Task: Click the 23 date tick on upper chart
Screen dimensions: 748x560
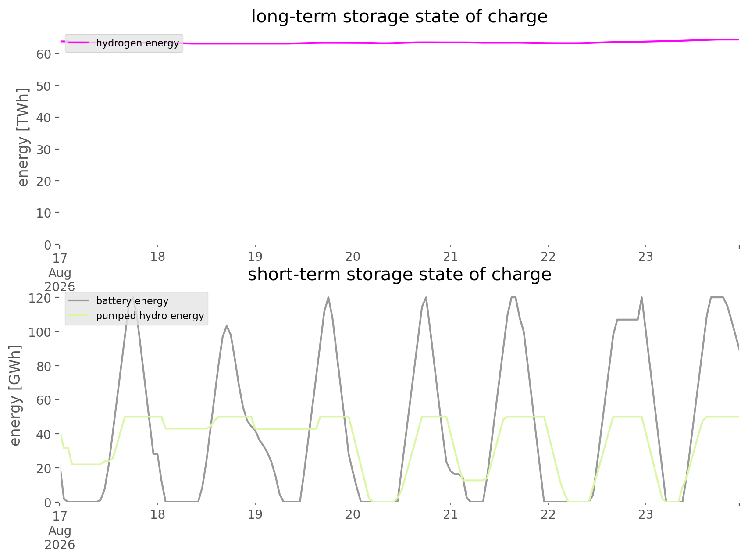Action: (646, 257)
